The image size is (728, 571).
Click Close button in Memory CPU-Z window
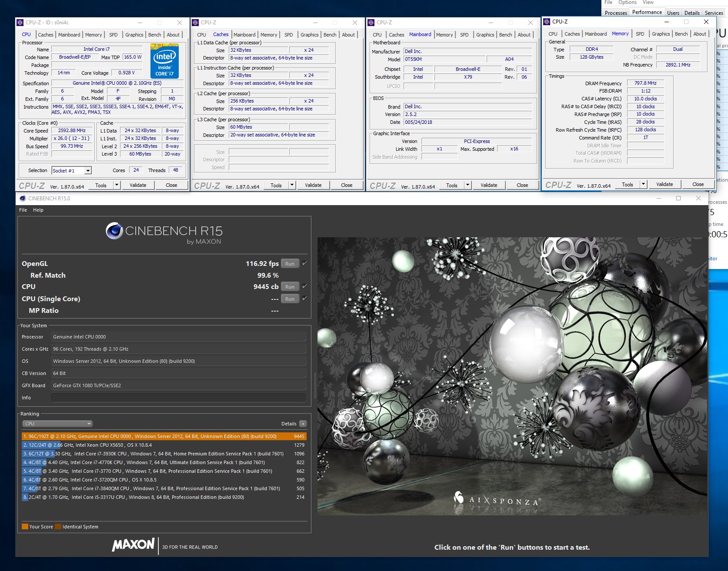click(x=698, y=184)
